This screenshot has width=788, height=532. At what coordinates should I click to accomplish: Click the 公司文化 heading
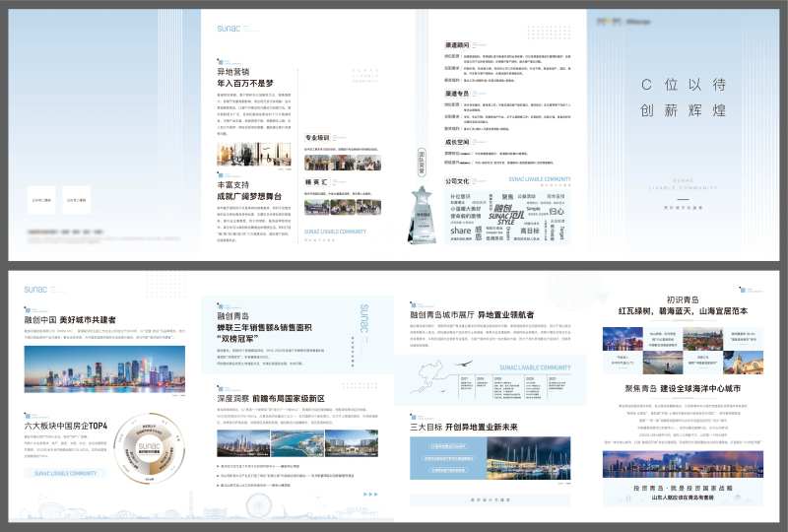457,181
